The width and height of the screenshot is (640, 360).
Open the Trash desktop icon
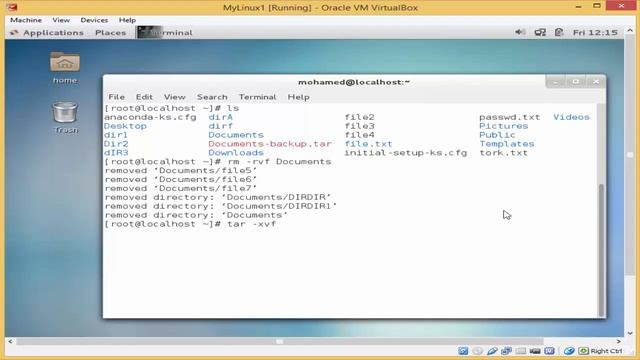tap(65, 118)
